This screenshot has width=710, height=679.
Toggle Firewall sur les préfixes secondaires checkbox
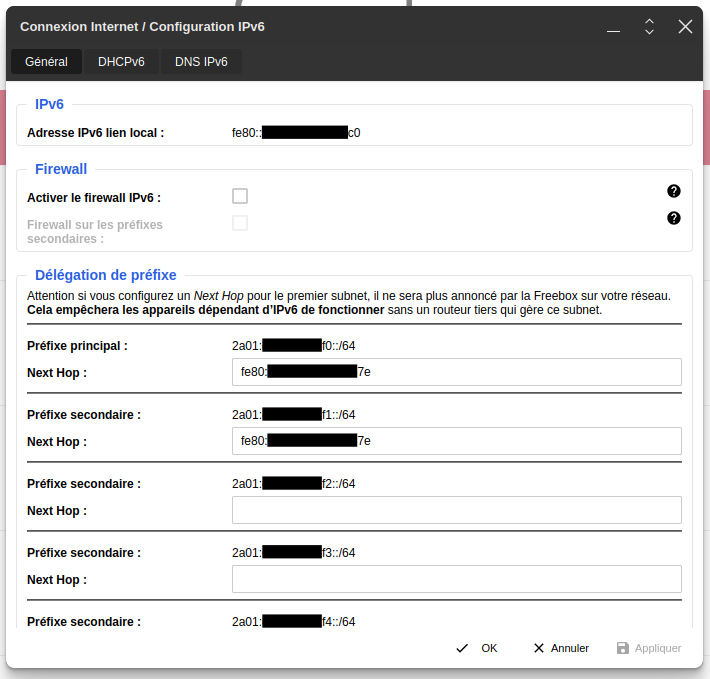pyautogui.click(x=240, y=223)
